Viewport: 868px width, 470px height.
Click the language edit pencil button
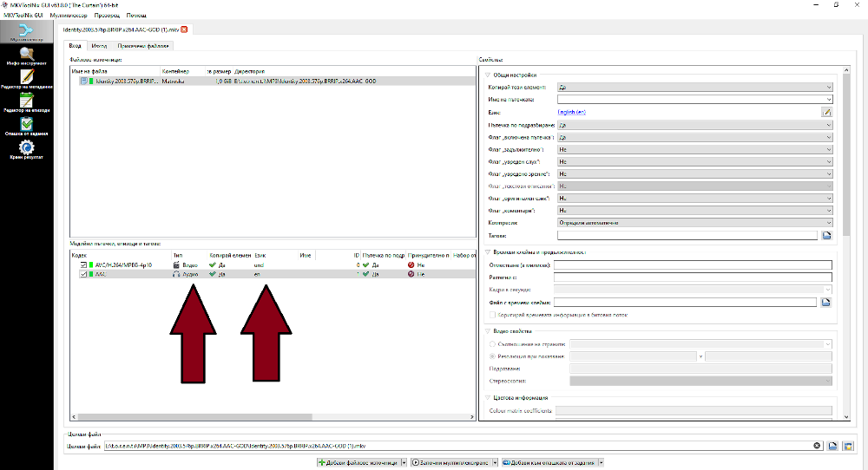826,112
